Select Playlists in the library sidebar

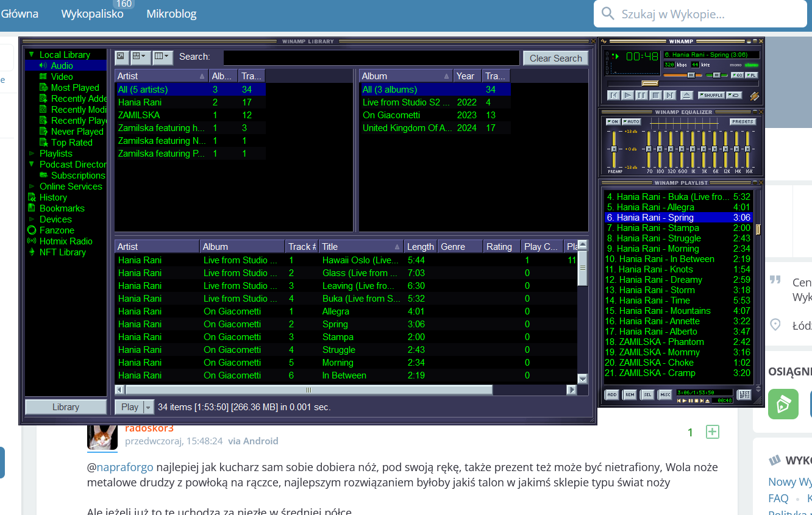(55, 154)
